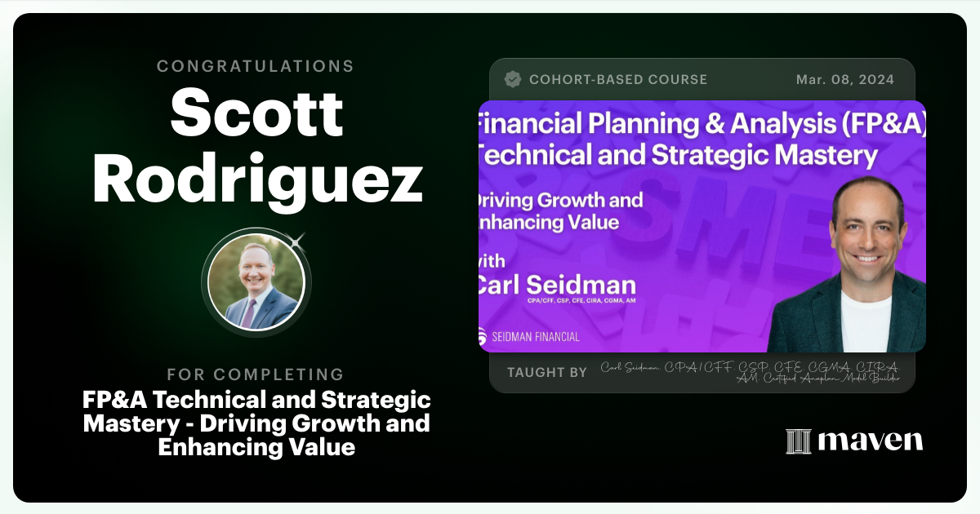Viewport: 980px width, 514px height.
Task: Open the 'FP&A Technical and Strategic Mastery' course title
Action: (x=256, y=423)
